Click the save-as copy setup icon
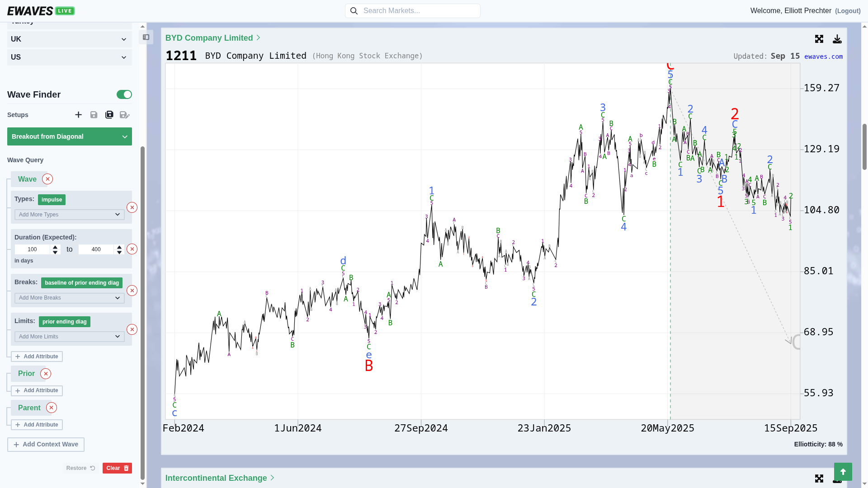 (109, 115)
